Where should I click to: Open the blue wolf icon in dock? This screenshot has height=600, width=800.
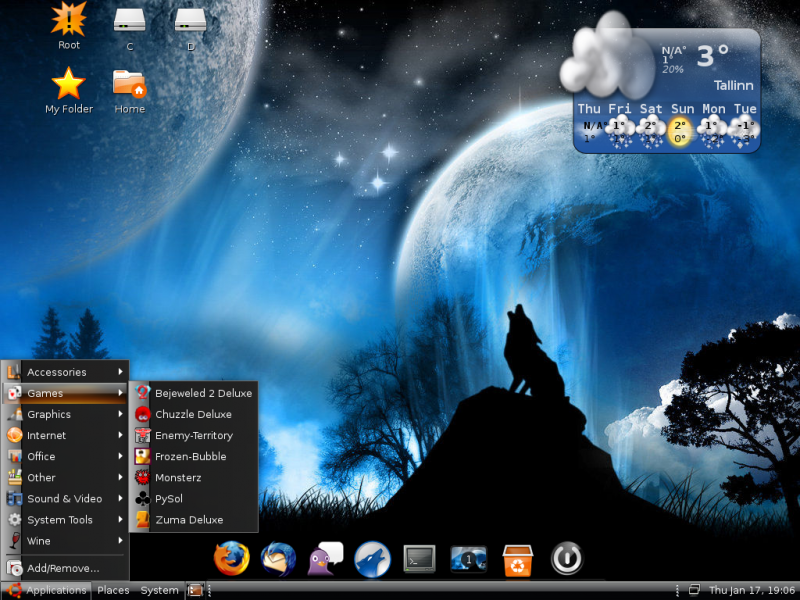click(372, 559)
